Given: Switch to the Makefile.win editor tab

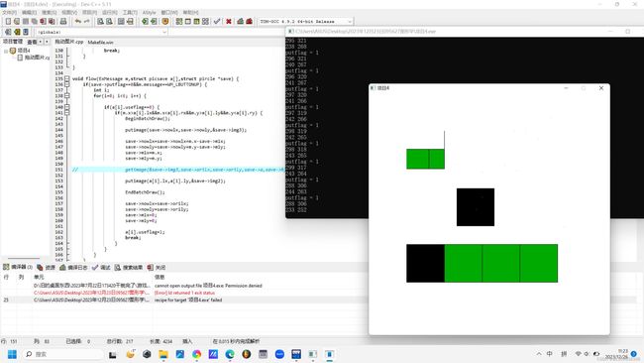Looking at the screenshot, I should coord(101,43).
